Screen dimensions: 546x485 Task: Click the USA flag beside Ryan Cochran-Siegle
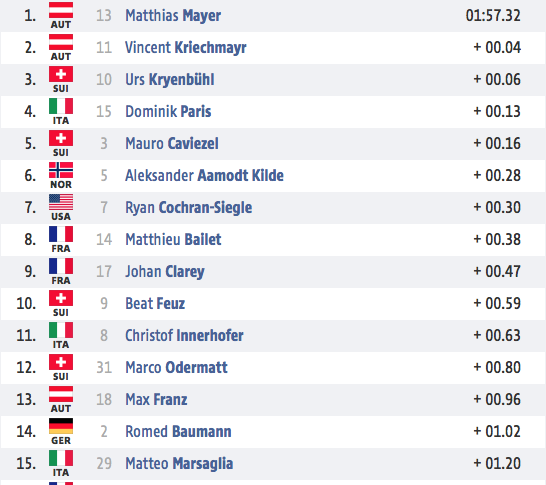61,202
